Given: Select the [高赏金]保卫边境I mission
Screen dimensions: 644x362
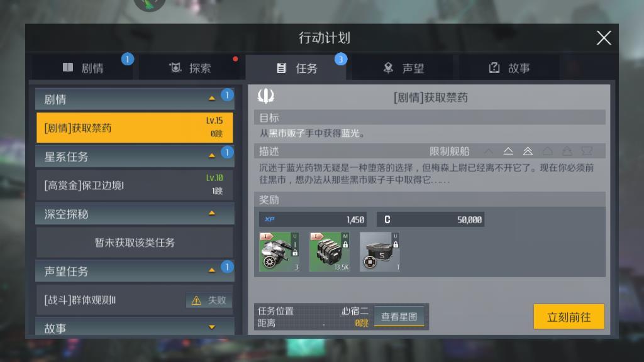Looking at the screenshot, I should click(135, 185).
